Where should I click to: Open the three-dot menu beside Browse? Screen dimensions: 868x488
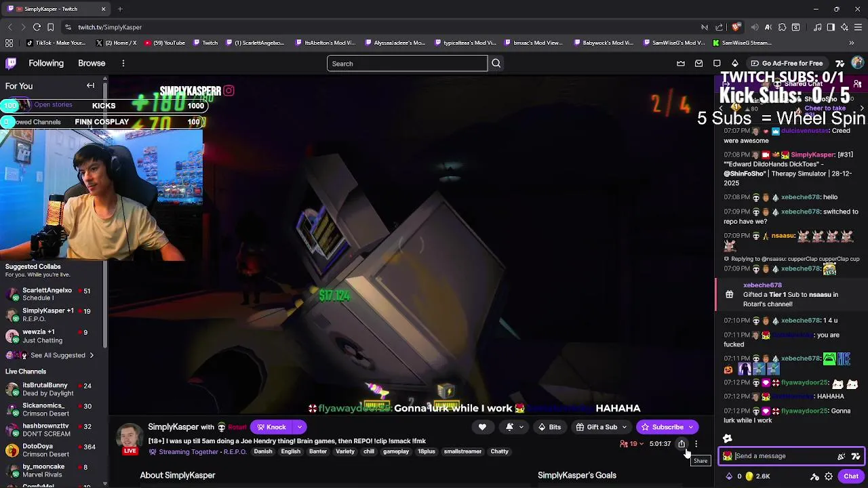click(123, 63)
